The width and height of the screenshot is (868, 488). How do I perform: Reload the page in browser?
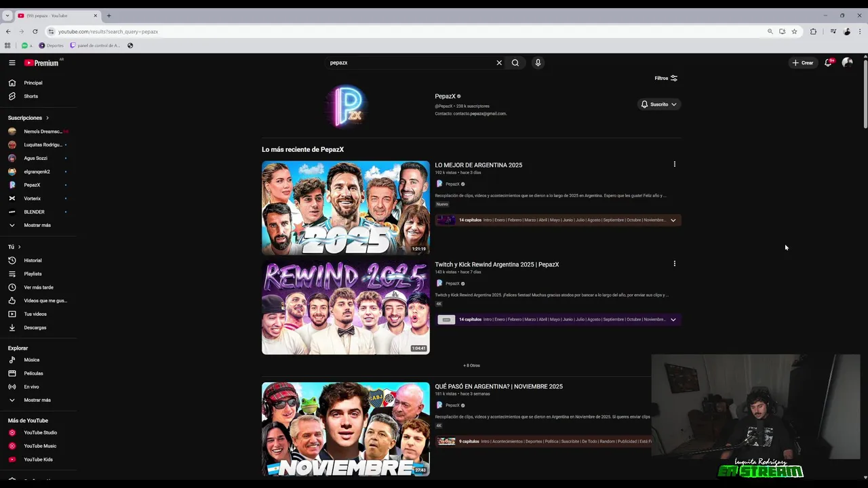coord(35,31)
